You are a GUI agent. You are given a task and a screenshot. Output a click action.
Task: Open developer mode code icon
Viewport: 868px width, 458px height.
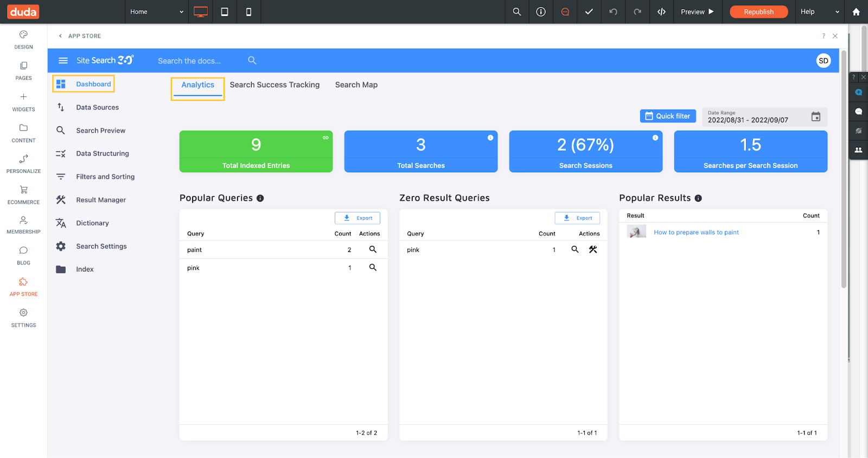(x=661, y=11)
